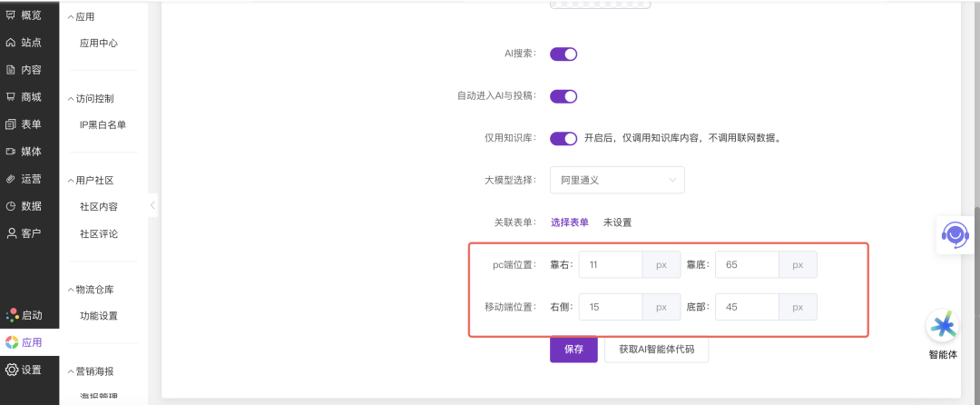
Task: Click the 媒体 media camera icon
Action: [x=11, y=152]
